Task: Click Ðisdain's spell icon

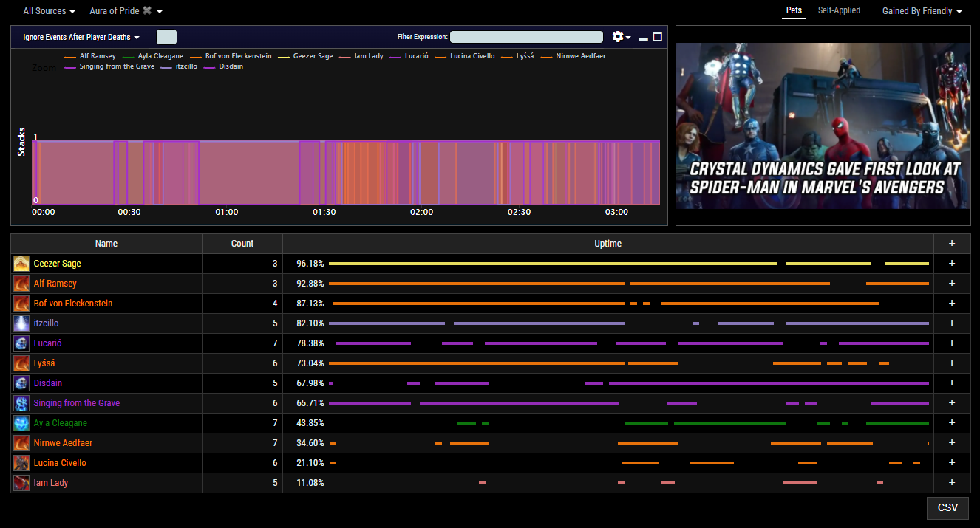Action: pyautogui.click(x=21, y=383)
